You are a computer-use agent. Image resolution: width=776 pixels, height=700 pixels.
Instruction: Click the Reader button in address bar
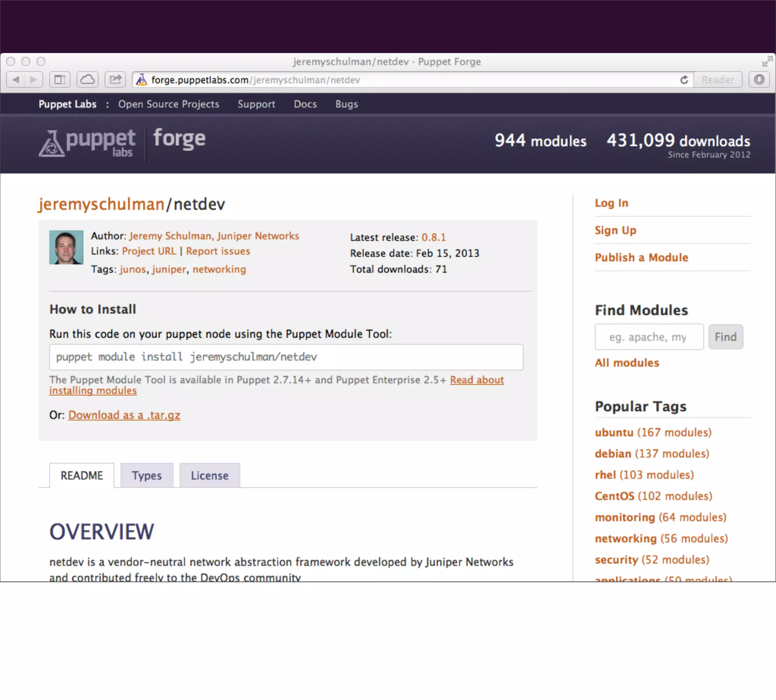(x=718, y=80)
